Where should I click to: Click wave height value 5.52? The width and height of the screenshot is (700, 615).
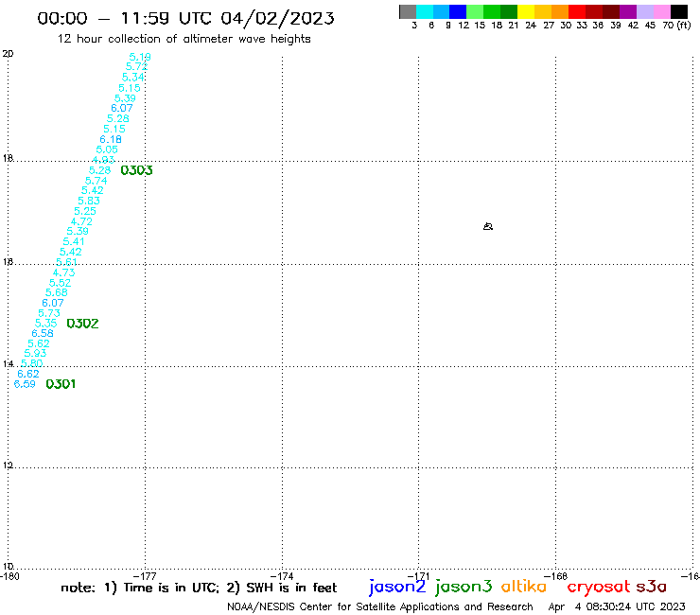click(60, 283)
